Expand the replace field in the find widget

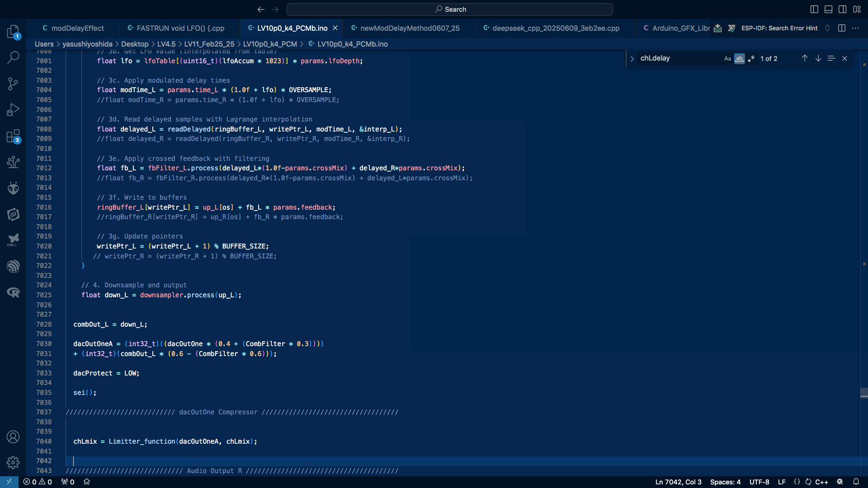tap(632, 58)
